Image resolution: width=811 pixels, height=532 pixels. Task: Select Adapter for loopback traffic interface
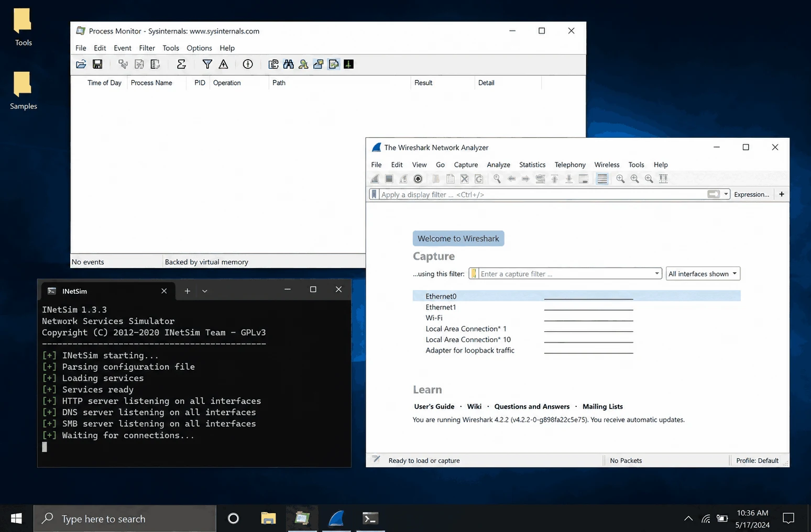(576, 350)
